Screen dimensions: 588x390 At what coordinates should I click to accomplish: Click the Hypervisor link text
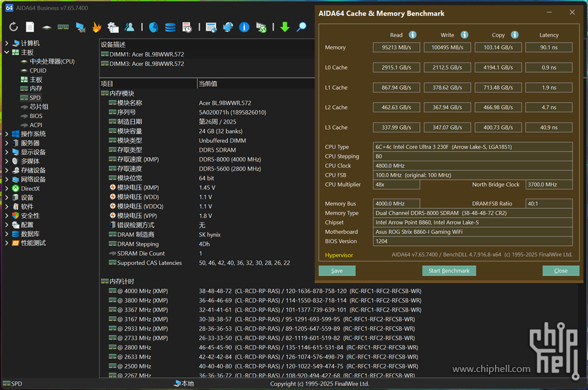click(338, 255)
